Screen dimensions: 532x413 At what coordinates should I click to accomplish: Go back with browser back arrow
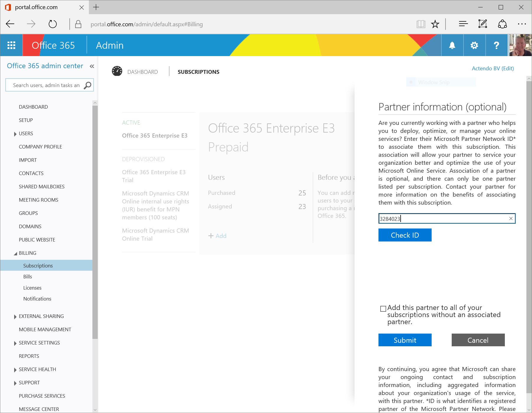(10, 24)
